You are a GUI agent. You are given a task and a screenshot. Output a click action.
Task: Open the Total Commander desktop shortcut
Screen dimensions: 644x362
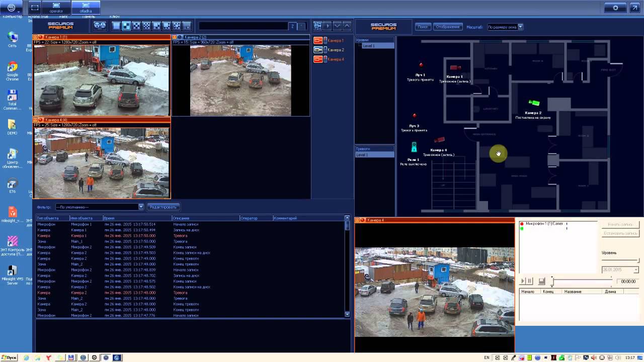coord(12,100)
